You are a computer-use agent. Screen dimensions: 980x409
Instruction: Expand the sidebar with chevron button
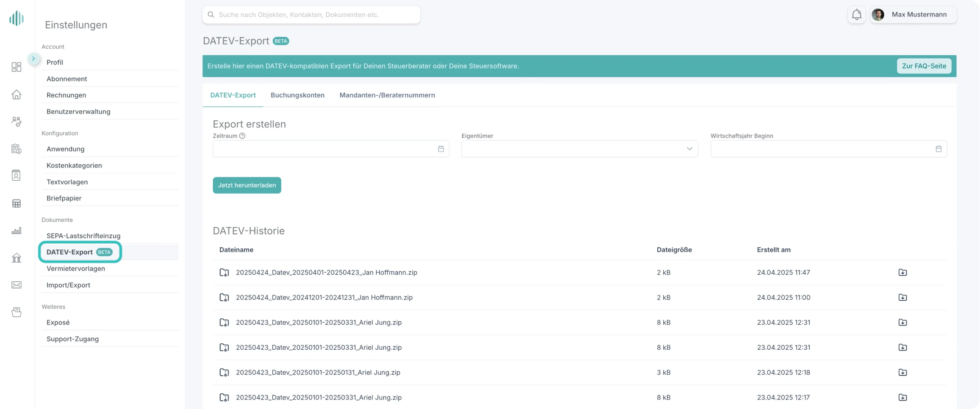point(34,59)
